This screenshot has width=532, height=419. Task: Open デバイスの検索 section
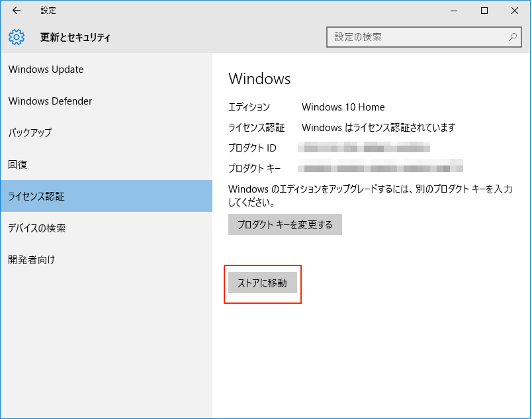(37, 228)
